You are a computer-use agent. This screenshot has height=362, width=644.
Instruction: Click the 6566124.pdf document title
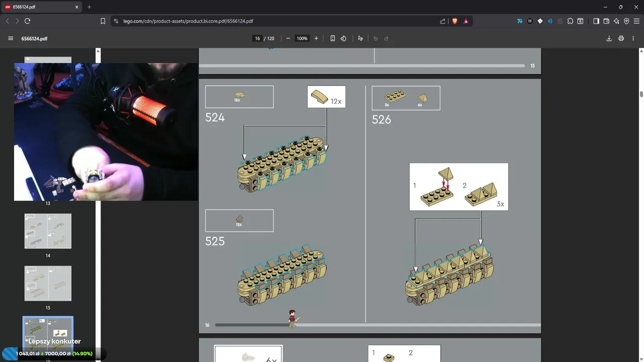34,39
